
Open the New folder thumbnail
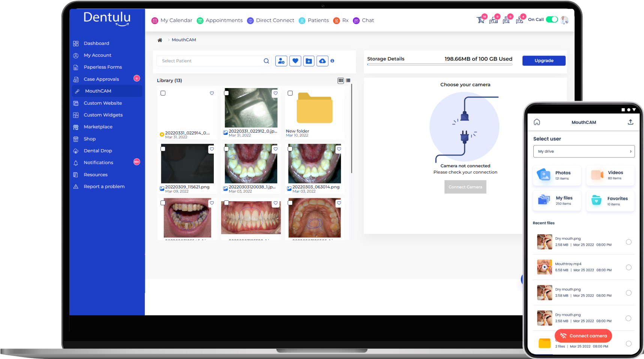[315, 108]
